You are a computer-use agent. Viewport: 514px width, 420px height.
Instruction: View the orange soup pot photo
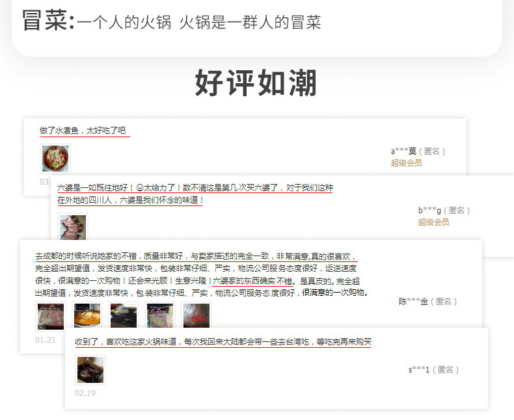coord(87,316)
